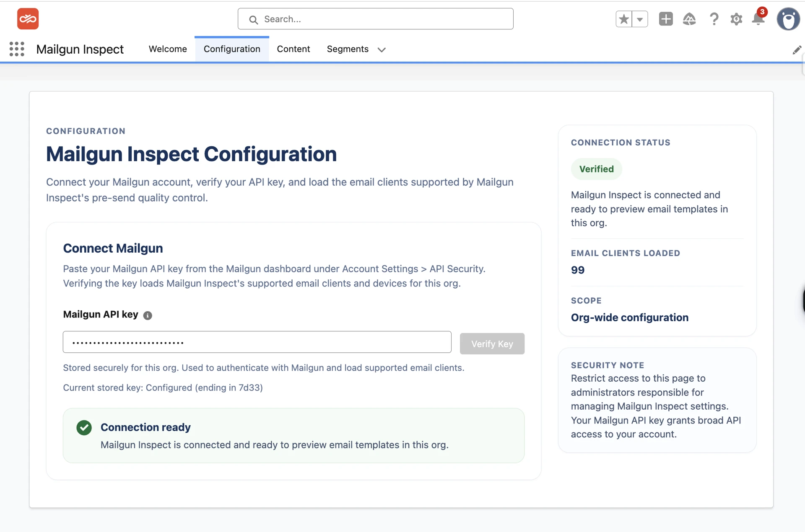The width and height of the screenshot is (805, 532).
Task: Click the Favorites star icon
Action: click(624, 19)
